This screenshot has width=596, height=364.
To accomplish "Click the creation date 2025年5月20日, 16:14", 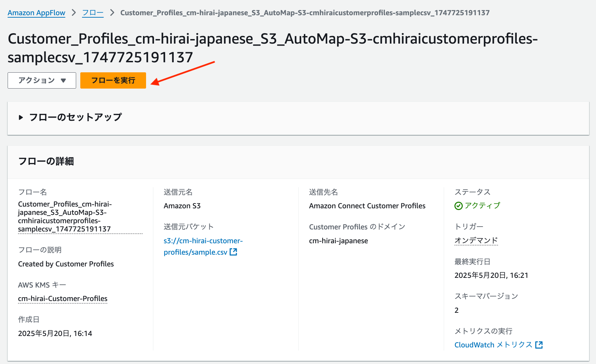I will tap(55, 333).
